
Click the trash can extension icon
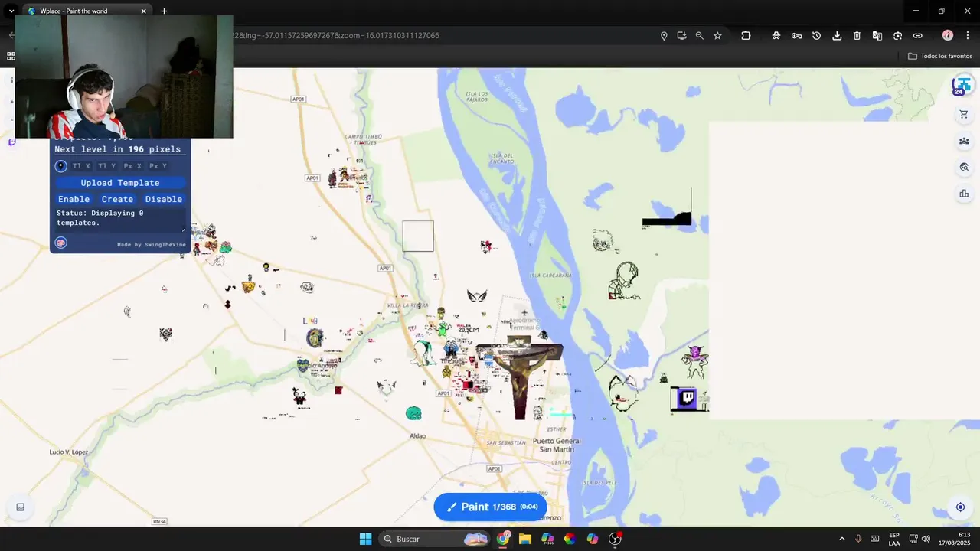click(x=857, y=35)
